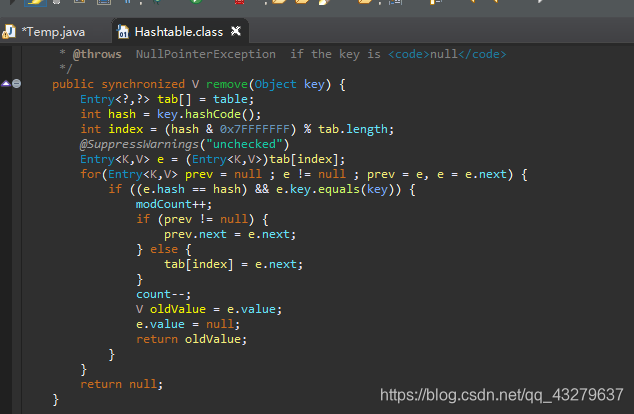Click the '@SuppressWarnings' annotation

(139, 144)
